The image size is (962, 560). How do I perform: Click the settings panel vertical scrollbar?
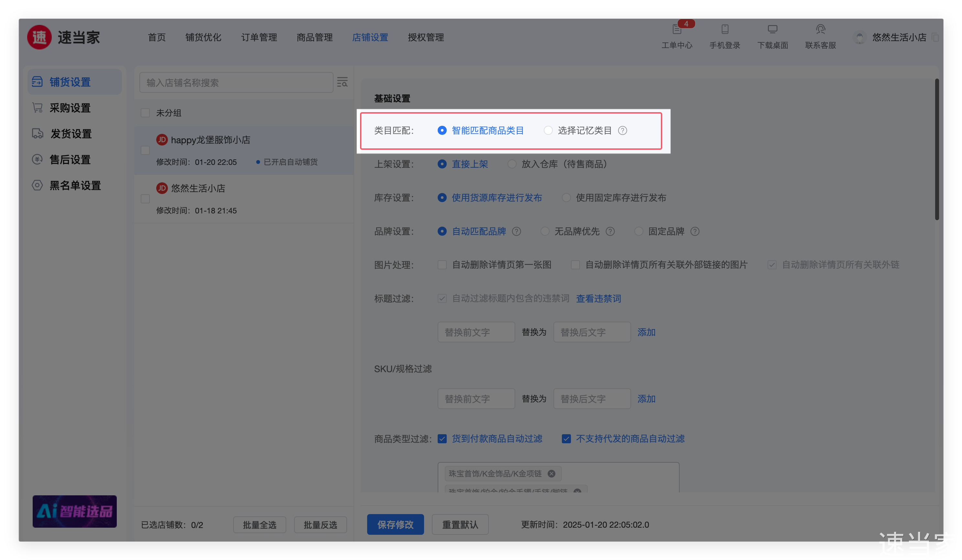pyautogui.click(x=936, y=149)
